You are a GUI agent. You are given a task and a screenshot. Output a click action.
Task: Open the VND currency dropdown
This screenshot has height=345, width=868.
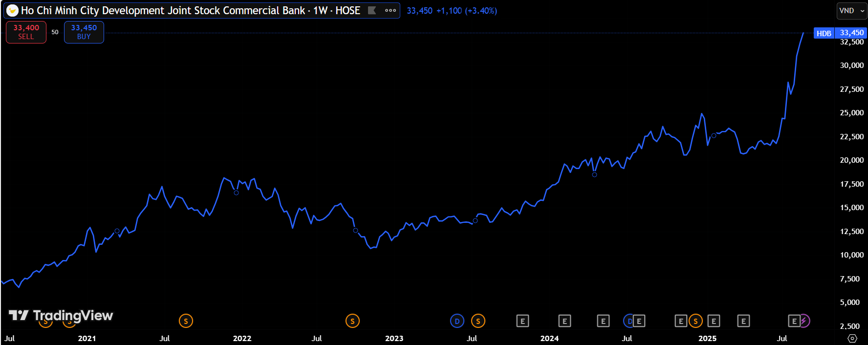[852, 11]
